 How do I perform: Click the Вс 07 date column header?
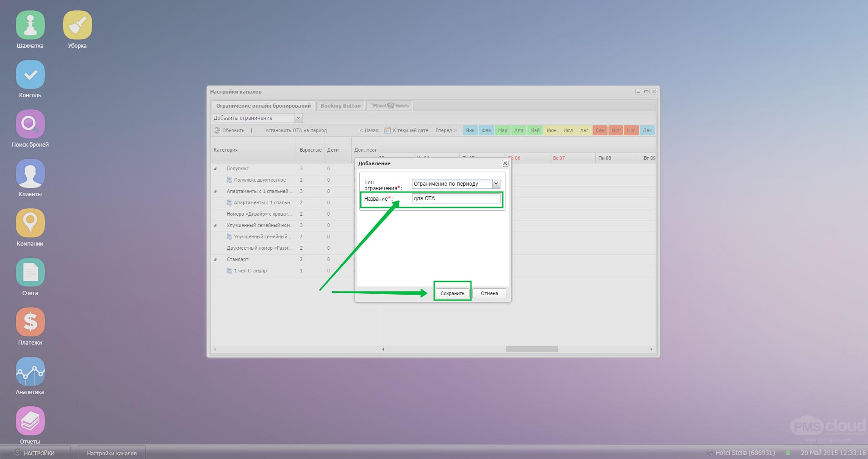tap(573, 158)
